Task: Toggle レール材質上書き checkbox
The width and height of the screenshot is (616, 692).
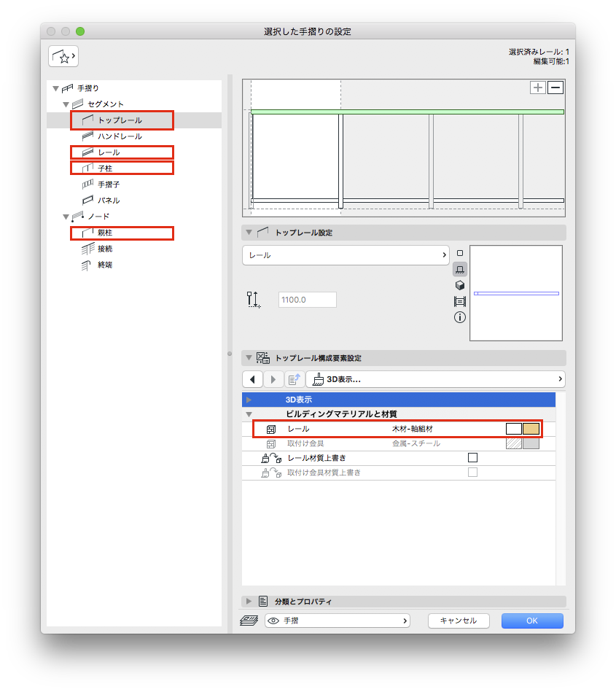Action: coord(472,458)
